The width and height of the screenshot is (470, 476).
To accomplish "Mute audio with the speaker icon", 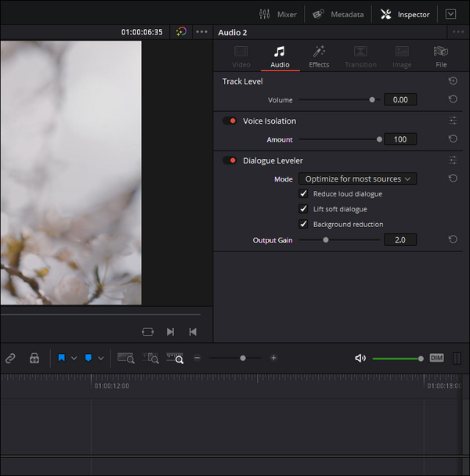I will pyautogui.click(x=360, y=358).
